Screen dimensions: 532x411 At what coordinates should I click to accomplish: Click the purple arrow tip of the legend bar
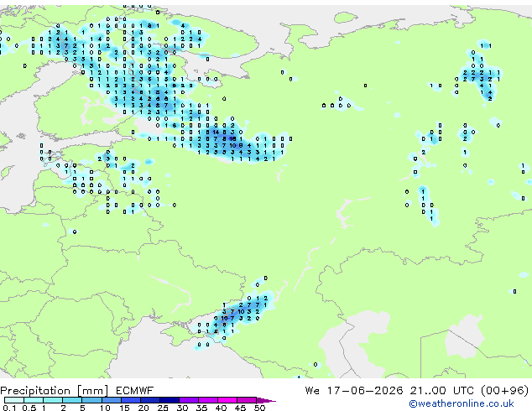266,400
